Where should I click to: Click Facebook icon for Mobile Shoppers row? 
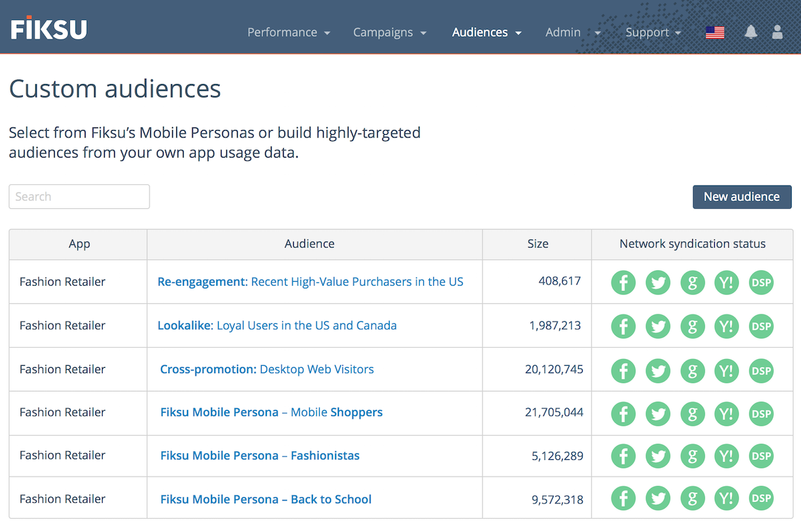pyautogui.click(x=623, y=414)
